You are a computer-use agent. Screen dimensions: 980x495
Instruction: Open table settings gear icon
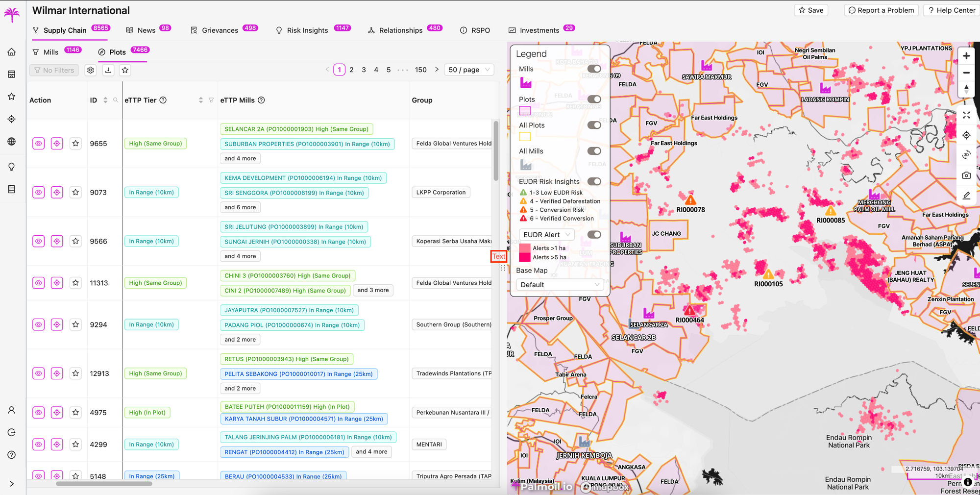(x=91, y=70)
